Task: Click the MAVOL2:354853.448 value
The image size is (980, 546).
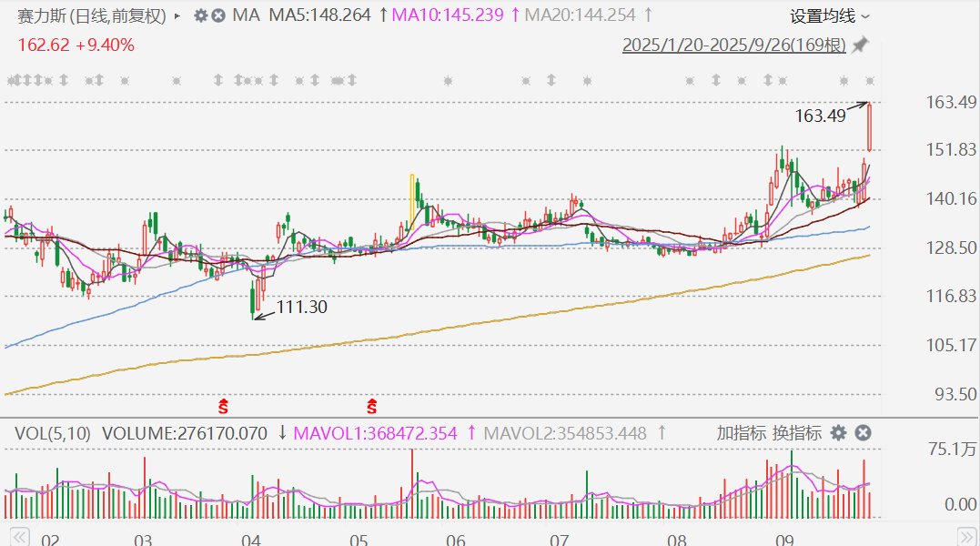Action: point(565,433)
